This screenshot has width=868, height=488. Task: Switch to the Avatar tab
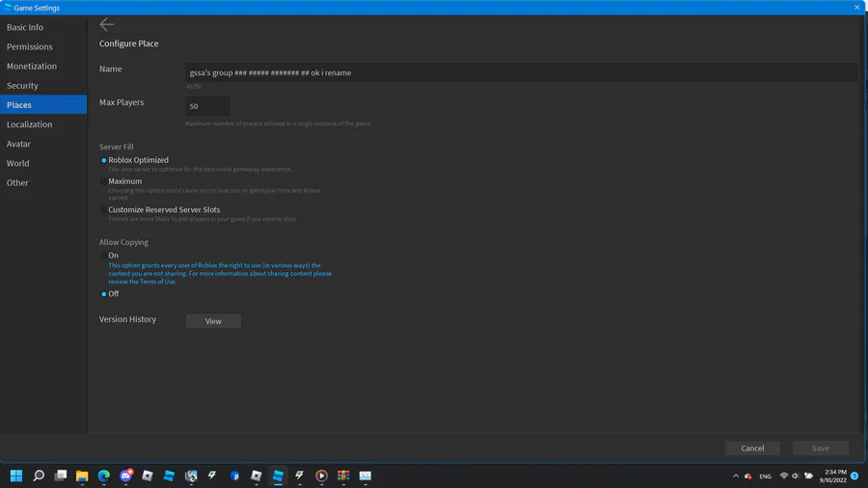43,144
